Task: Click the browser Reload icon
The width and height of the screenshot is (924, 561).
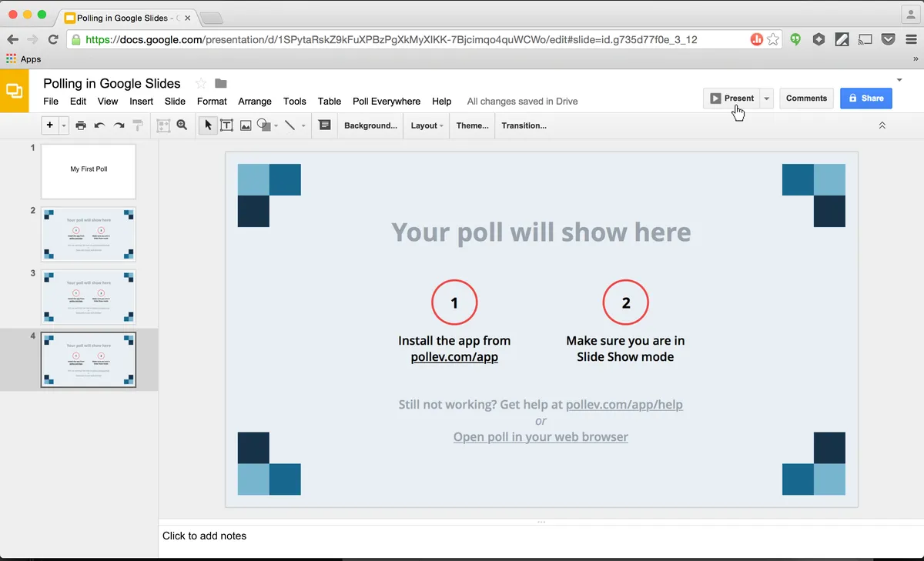Action: tap(53, 39)
